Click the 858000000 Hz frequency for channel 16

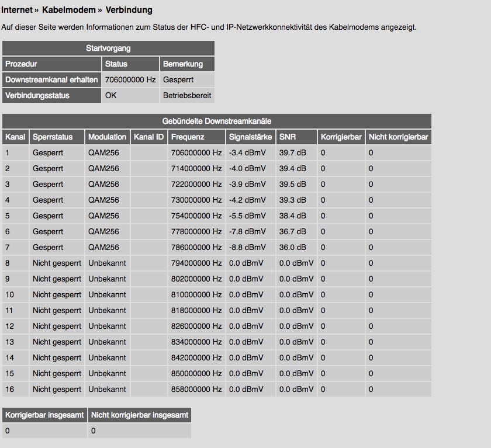click(x=196, y=389)
